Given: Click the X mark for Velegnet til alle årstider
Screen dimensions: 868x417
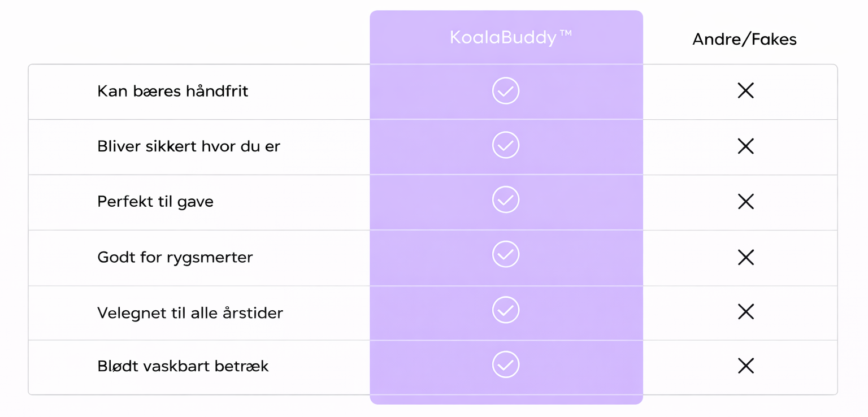Looking at the screenshot, I should [746, 311].
